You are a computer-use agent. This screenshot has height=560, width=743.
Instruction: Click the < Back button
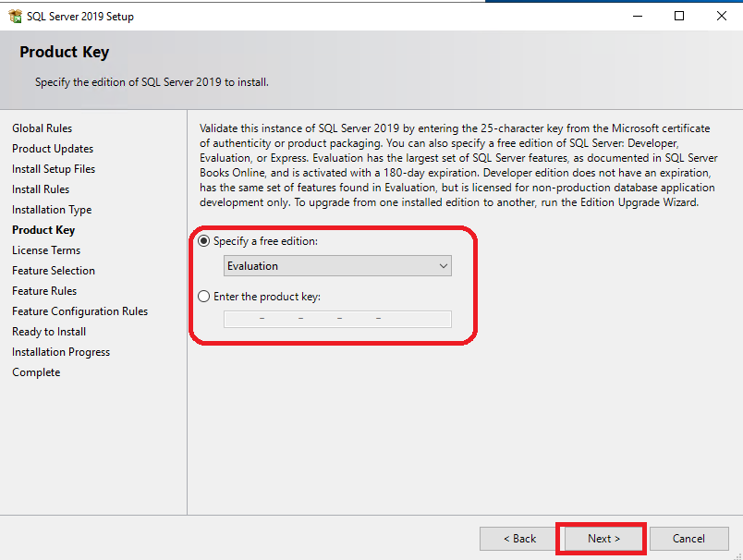click(519, 539)
